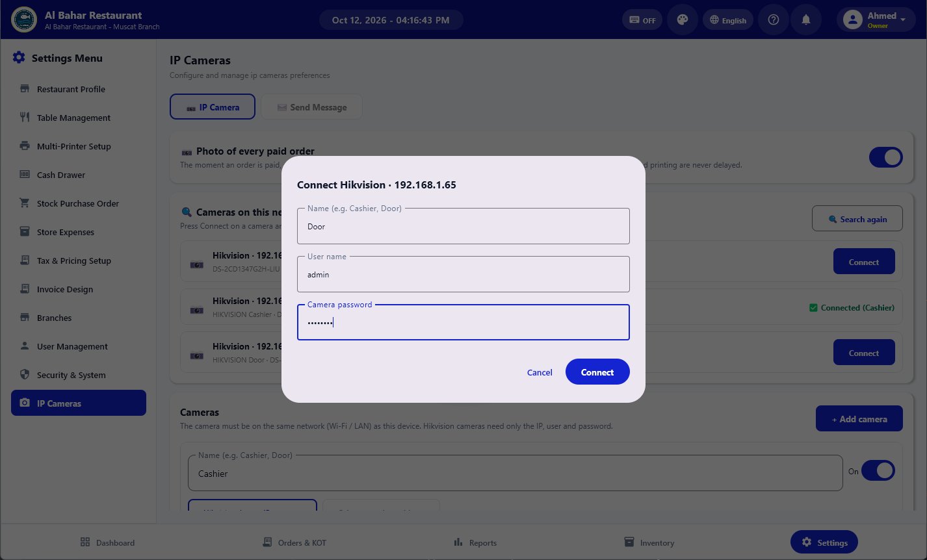Image resolution: width=927 pixels, height=560 pixels.
Task: Cancel the Connect Hikvision dialog
Action: click(x=540, y=372)
